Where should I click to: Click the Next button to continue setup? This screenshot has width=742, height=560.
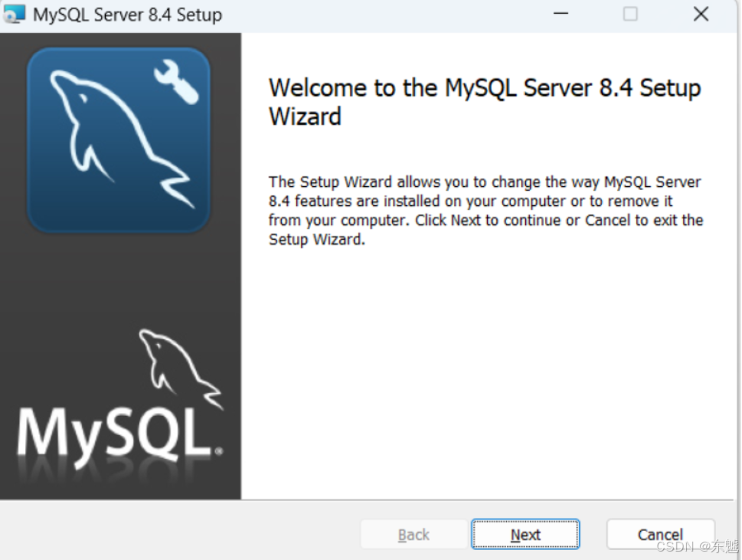525,535
